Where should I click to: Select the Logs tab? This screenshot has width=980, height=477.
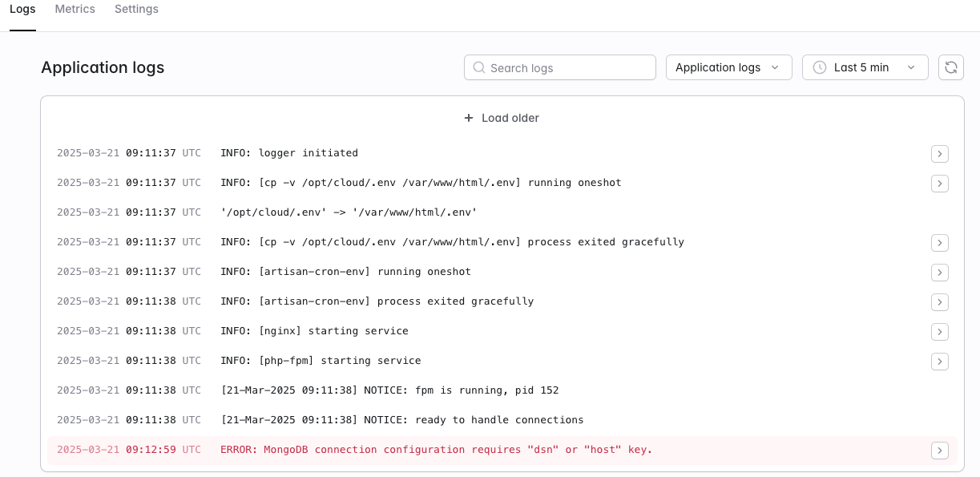(x=22, y=9)
